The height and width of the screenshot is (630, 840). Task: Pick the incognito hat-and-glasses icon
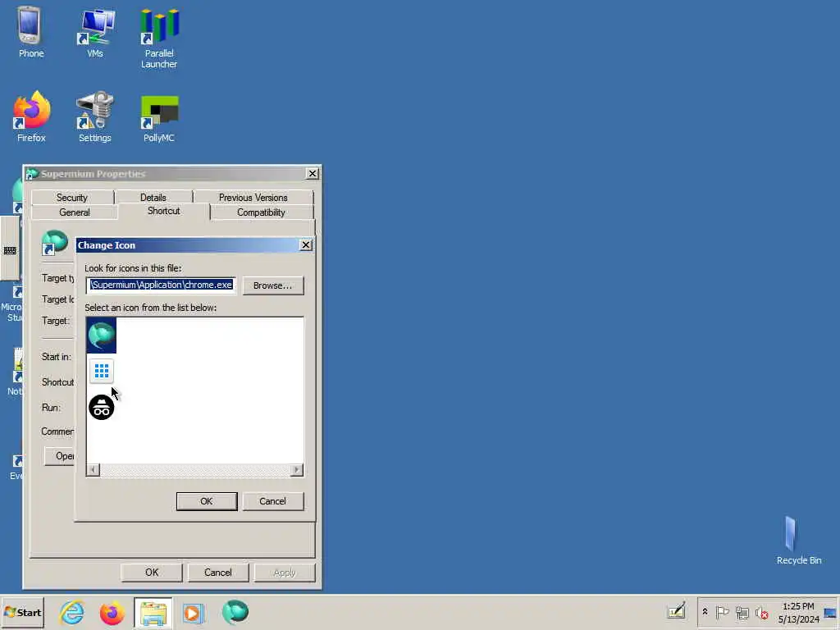pos(101,407)
